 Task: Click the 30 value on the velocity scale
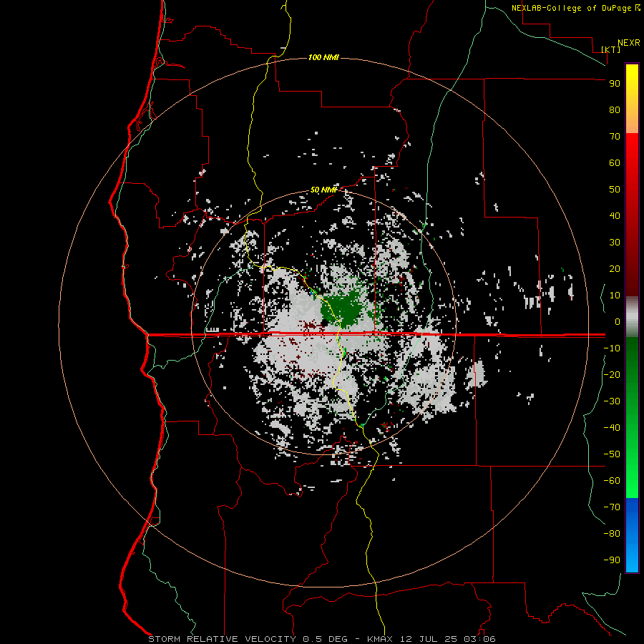[x=615, y=243]
